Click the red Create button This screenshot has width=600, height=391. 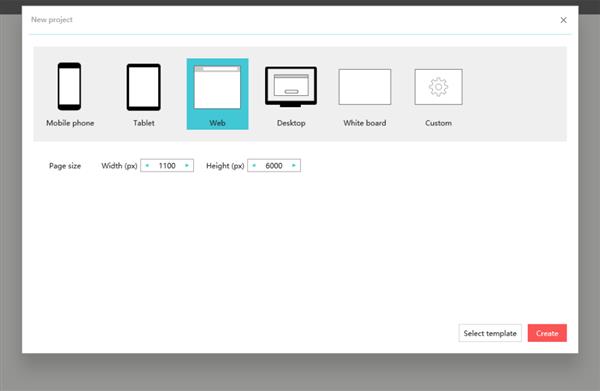tap(547, 333)
